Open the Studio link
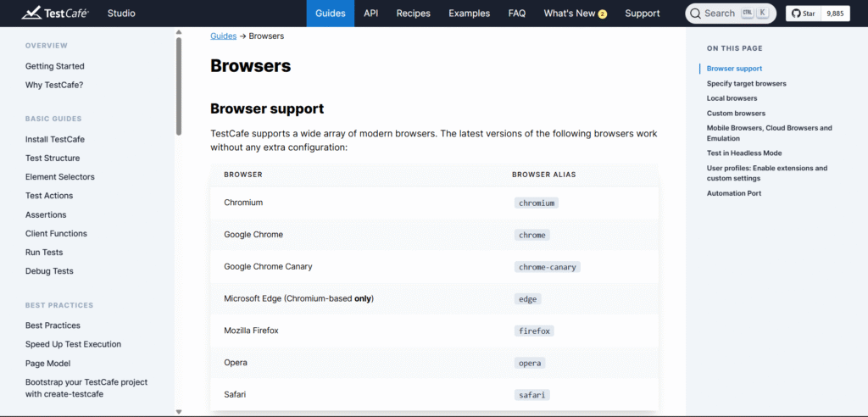This screenshot has height=417, width=868. tap(121, 14)
